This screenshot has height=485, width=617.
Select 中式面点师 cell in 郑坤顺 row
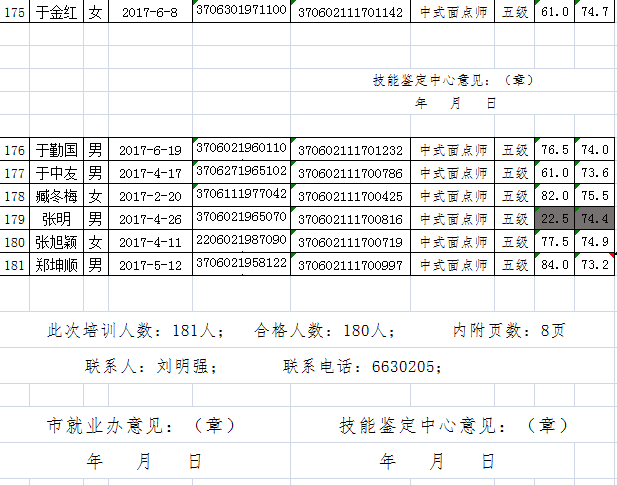tap(453, 265)
